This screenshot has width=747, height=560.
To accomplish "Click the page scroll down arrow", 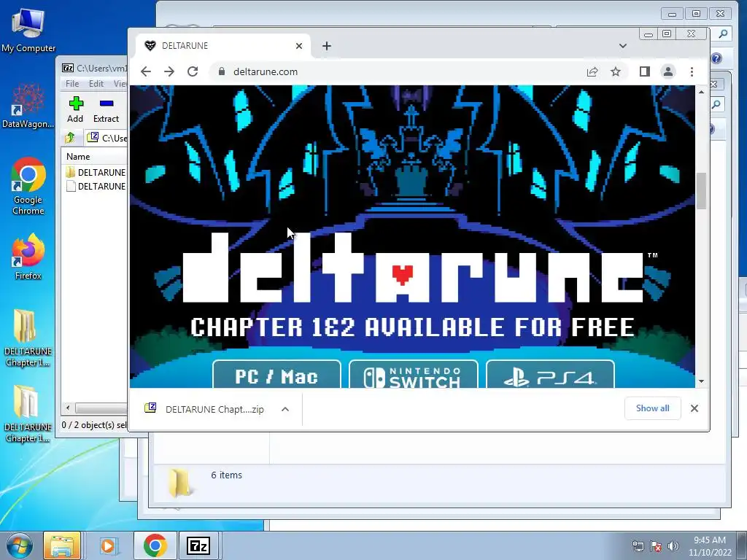I will point(701,381).
